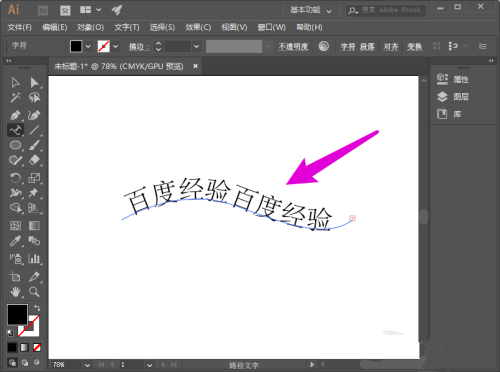Select the Hand tool
This screenshot has width=500, height=372.
15,292
